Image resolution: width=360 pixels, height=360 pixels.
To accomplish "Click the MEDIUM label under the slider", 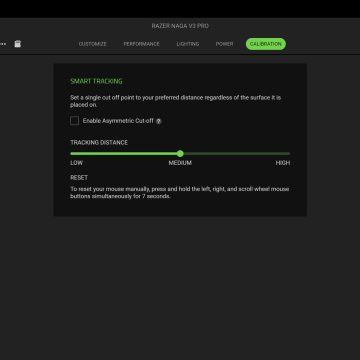I will [180, 163].
